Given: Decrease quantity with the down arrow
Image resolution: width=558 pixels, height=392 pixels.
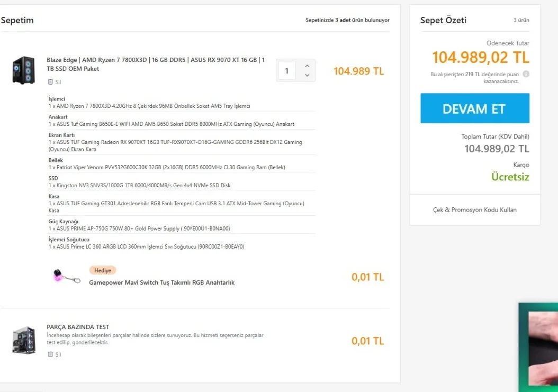Looking at the screenshot, I should tap(307, 76).
